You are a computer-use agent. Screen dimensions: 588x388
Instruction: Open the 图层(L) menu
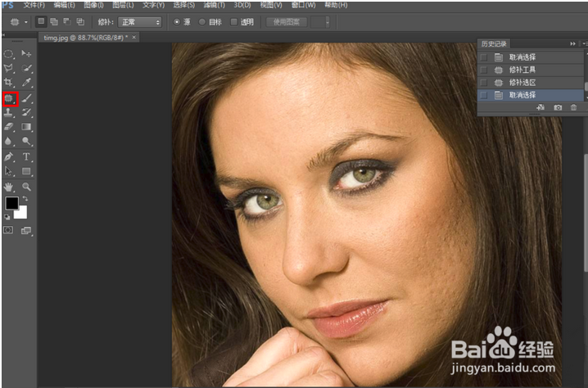pyautogui.click(x=123, y=5)
